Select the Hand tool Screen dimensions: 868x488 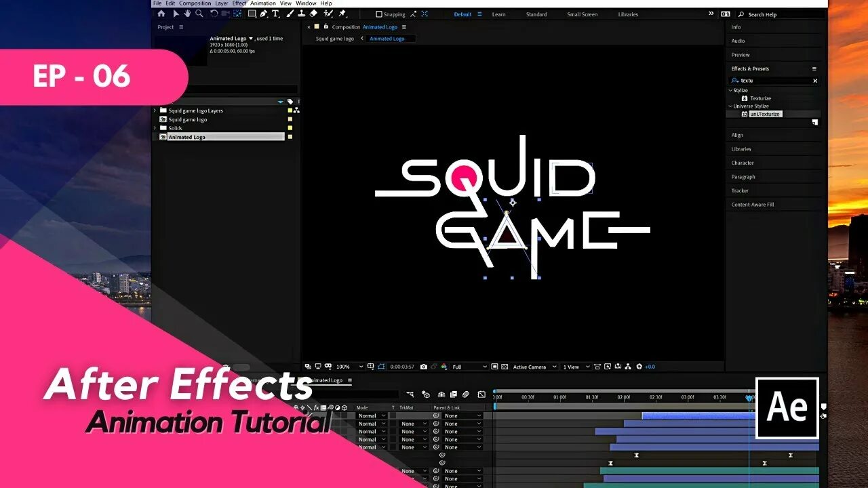[187, 14]
